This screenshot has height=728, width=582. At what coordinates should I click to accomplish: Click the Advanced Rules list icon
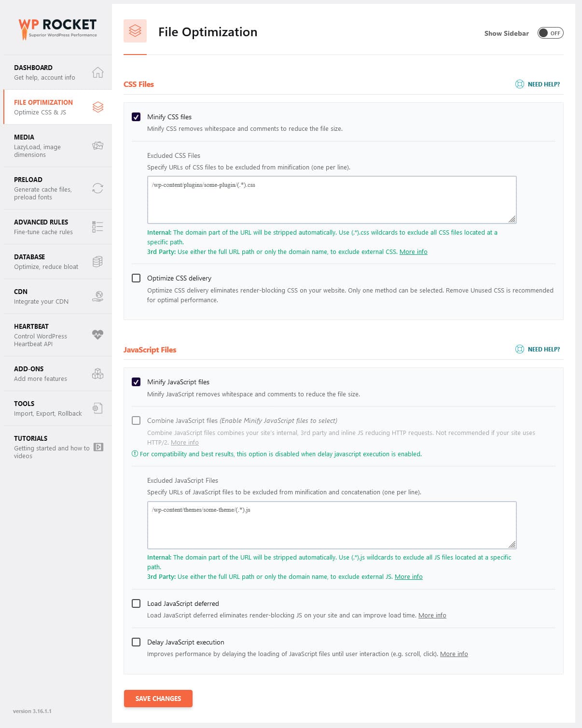pos(97,226)
